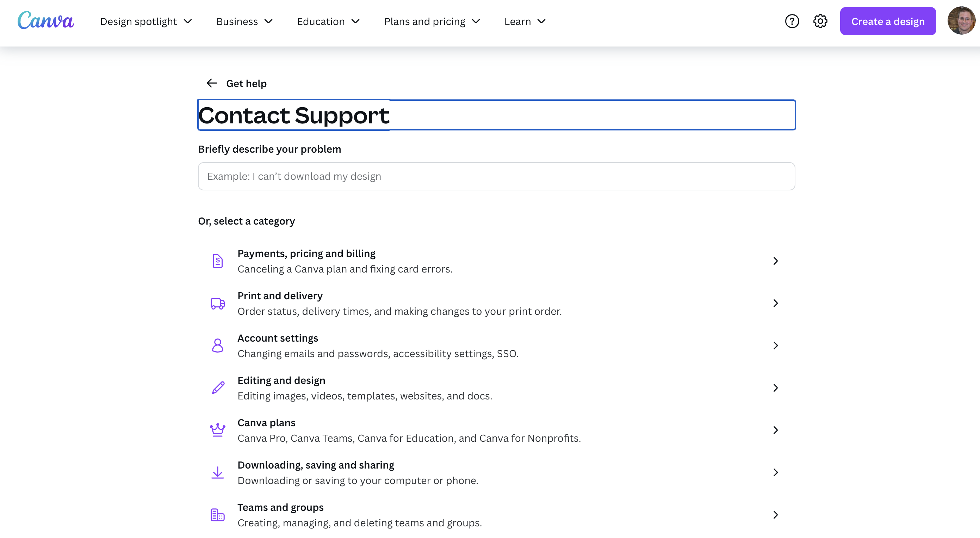
Task: Open chevron for Canva plans
Action: click(775, 430)
